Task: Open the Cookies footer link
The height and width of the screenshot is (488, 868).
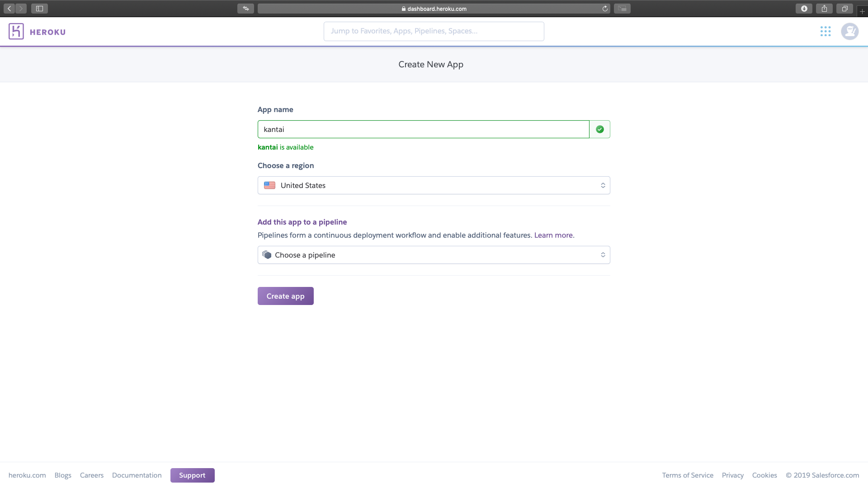Action: click(764, 475)
